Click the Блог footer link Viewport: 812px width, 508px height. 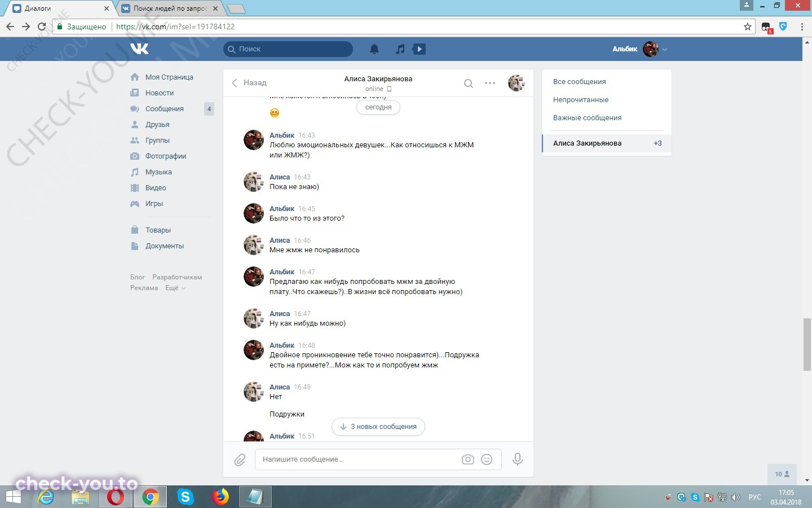[x=138, y=277]
